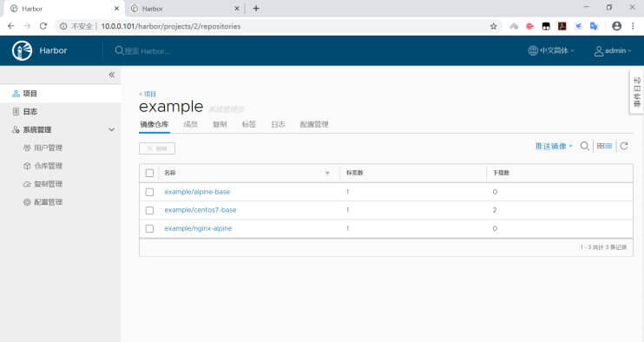This screenshot has width=644, height=342.
Task: Select all repositories with the header checkbox
Action: 149,174
